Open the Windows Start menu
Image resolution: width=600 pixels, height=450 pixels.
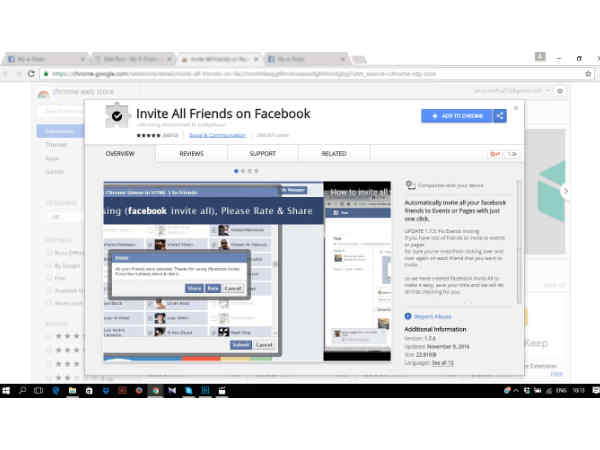click(x=6, y=390)
